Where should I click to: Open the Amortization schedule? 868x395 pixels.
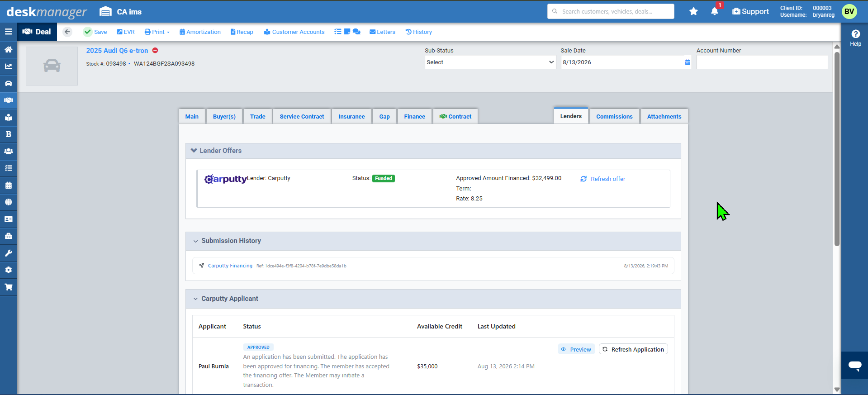(200, 32)
